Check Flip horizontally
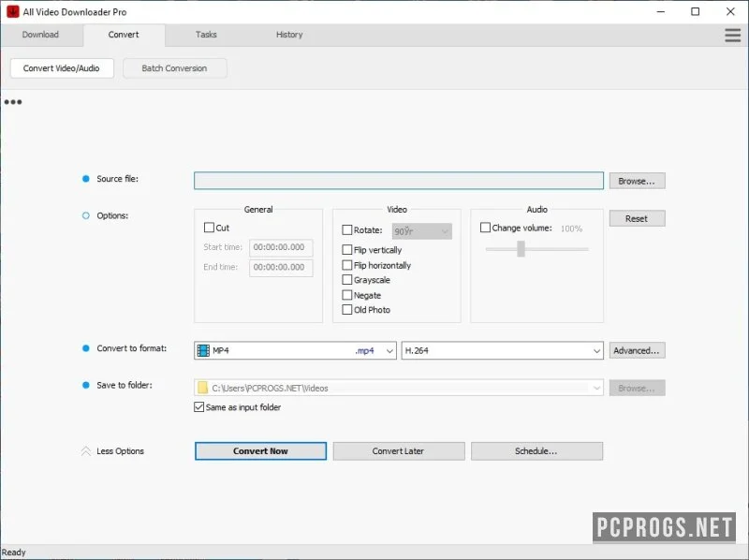Viewport: 749px width, 560px height. [x=347, y=265]
